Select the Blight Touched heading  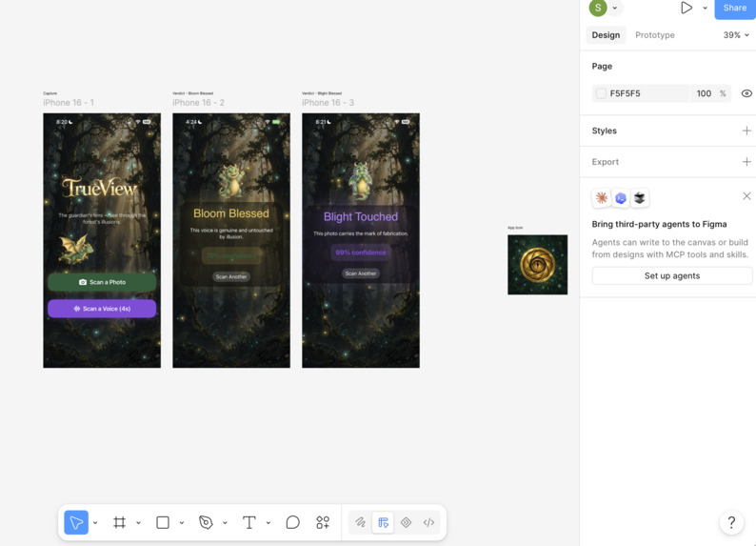pos(361,216)
